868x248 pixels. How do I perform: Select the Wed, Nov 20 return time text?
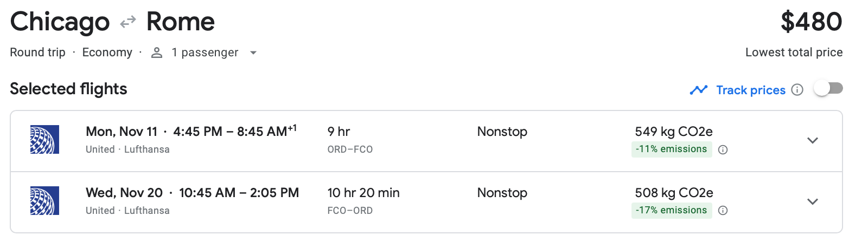point(239,193)
